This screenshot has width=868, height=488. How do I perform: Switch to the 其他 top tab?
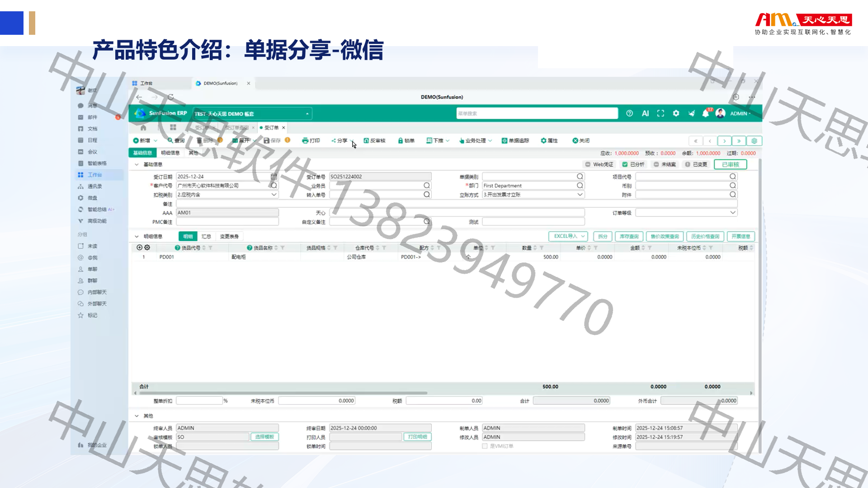coord(193,153)
